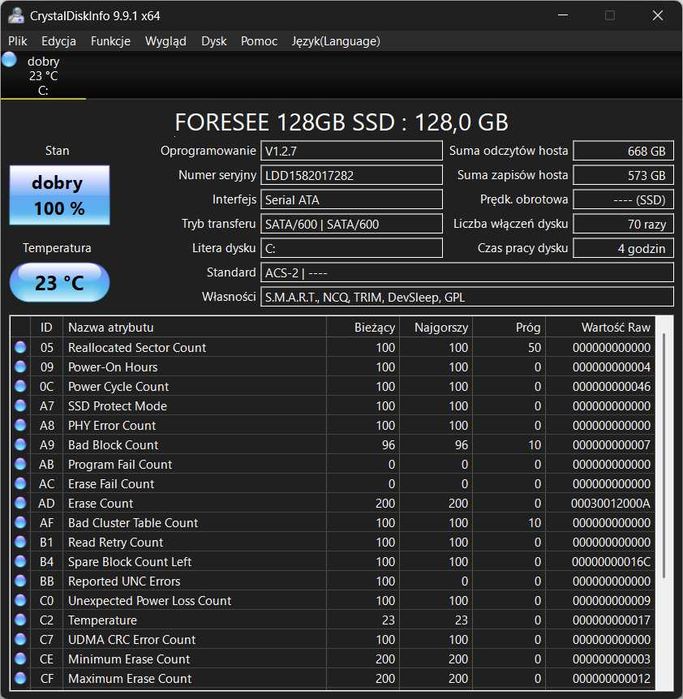The image size is (683, 699).
Task: Click Power Cycle Count raw value 000000000046
Action: click(x=611, y=387)
